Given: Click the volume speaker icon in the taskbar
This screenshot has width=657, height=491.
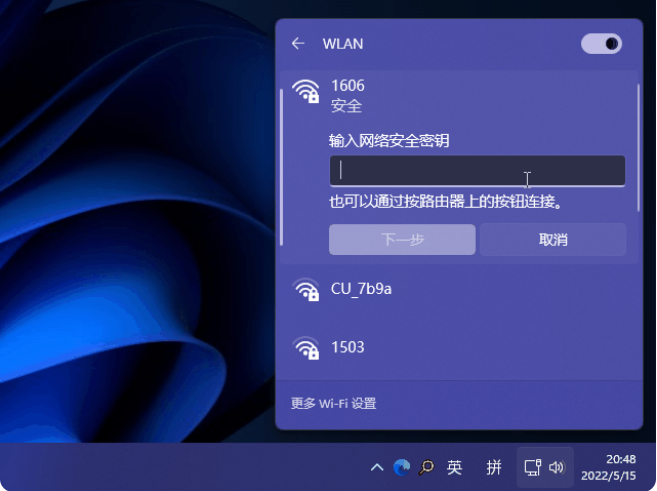Looking at the screenshot, I should tap(557, 467).
